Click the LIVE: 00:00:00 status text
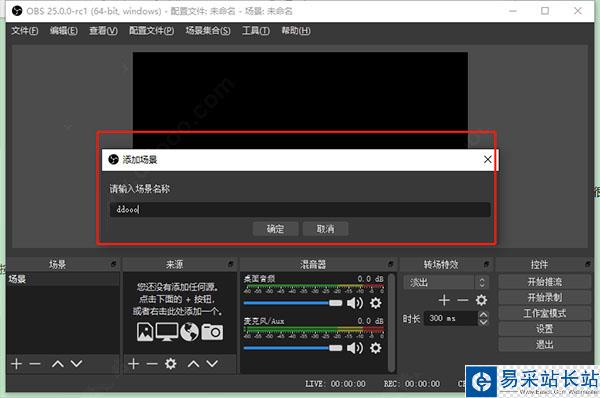The height and width of the screenshot is (398, 600). (335, 383)
